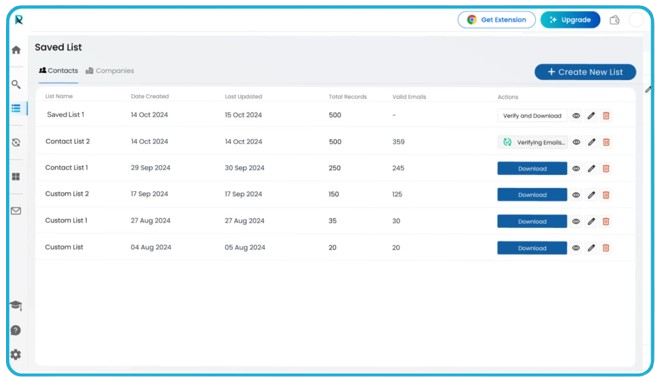The height and width of the screenshot is (379, 659).
Task: Select the Custom List 1 name
Action: 66,220
